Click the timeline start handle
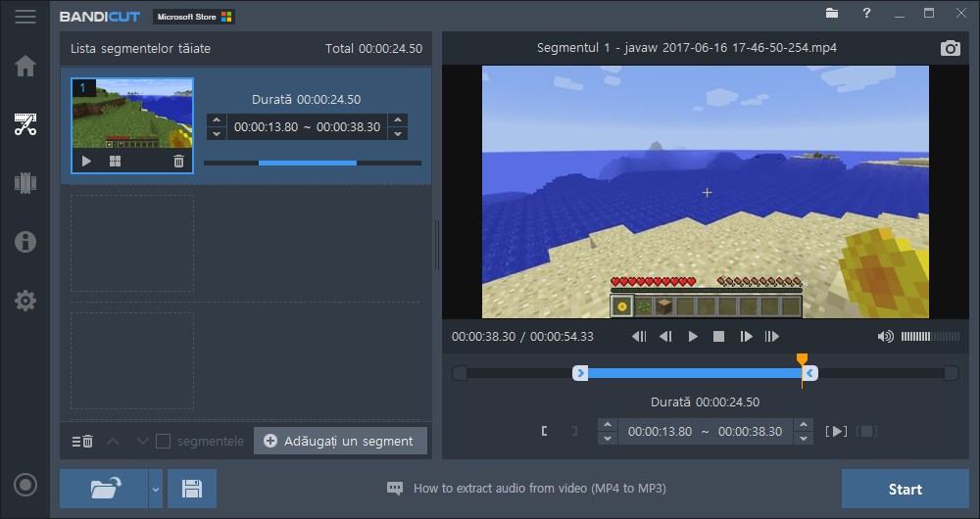 [x=580, y=373]
